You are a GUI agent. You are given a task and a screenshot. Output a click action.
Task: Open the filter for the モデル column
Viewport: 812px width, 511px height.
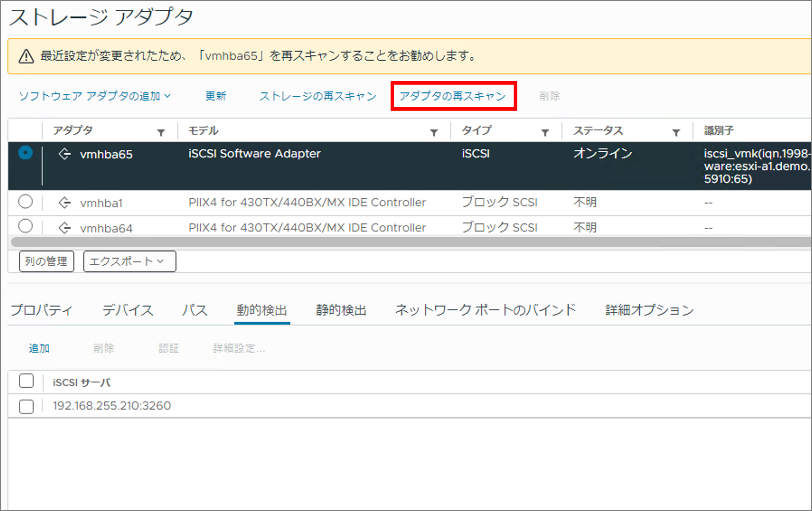pyautogui.click(x=434, y=132)
